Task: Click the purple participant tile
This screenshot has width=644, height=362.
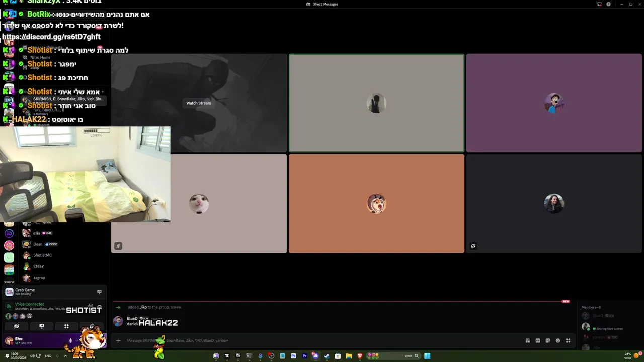Action: [x=554, y=103]
